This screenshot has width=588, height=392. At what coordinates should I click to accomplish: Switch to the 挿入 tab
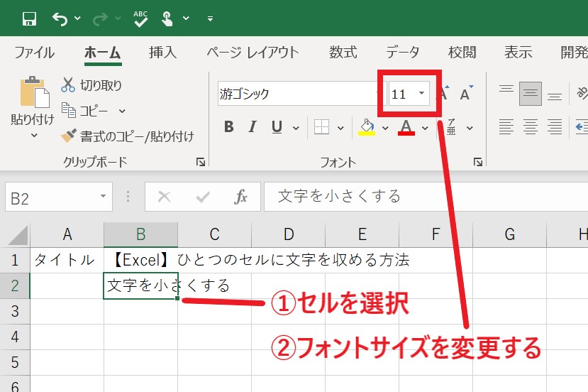pos(162,52)
